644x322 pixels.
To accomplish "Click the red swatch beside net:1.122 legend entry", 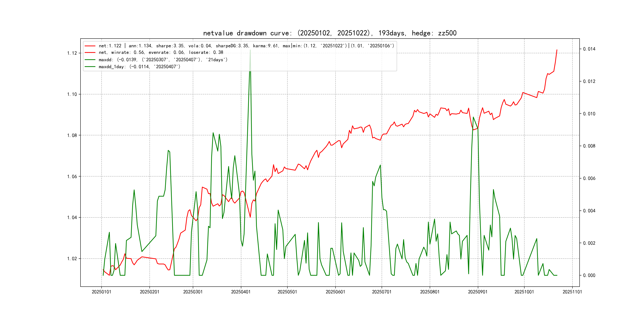I will [90, 46].
